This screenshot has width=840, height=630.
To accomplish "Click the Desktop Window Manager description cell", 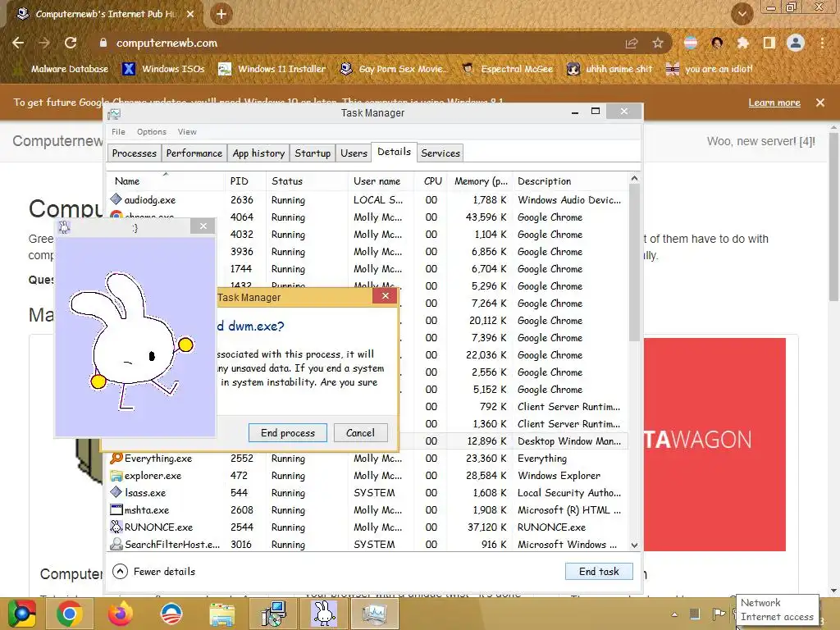I will tap(569, 441).
